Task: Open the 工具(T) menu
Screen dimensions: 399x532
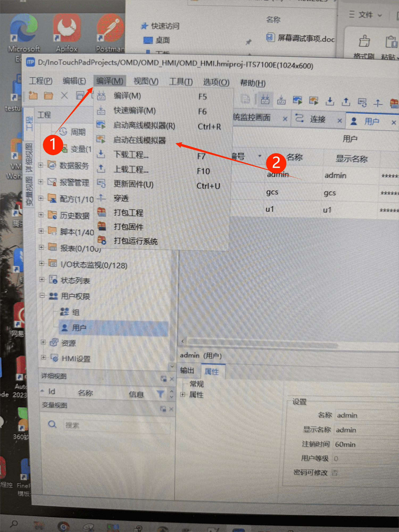Action: click(181, 82)
